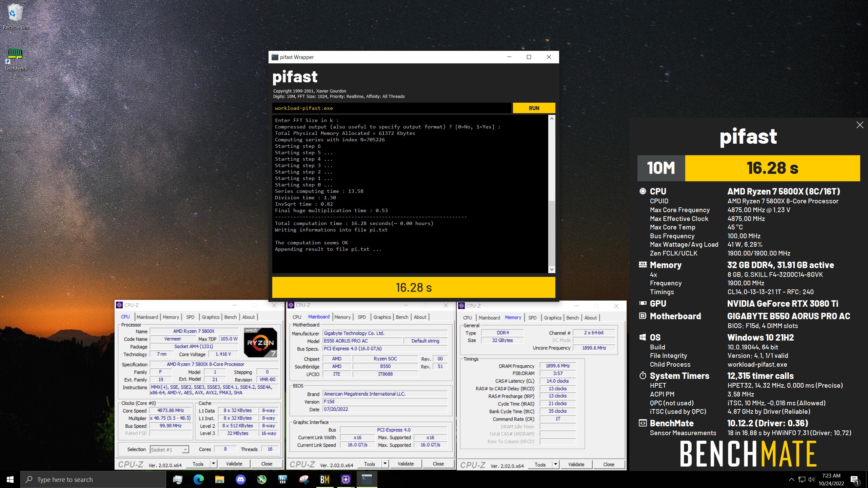Image resolution: width=868 pixels, height=488 pixels.
Task: Click the CPU-Z app icon in Mainboard window title
Action: point(291,305)
